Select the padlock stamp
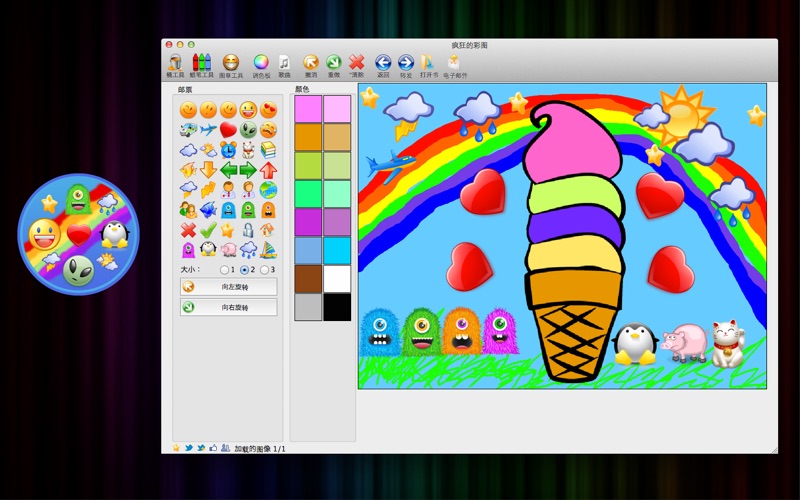The height and width of the screenshot is (500, 800). 248,230
